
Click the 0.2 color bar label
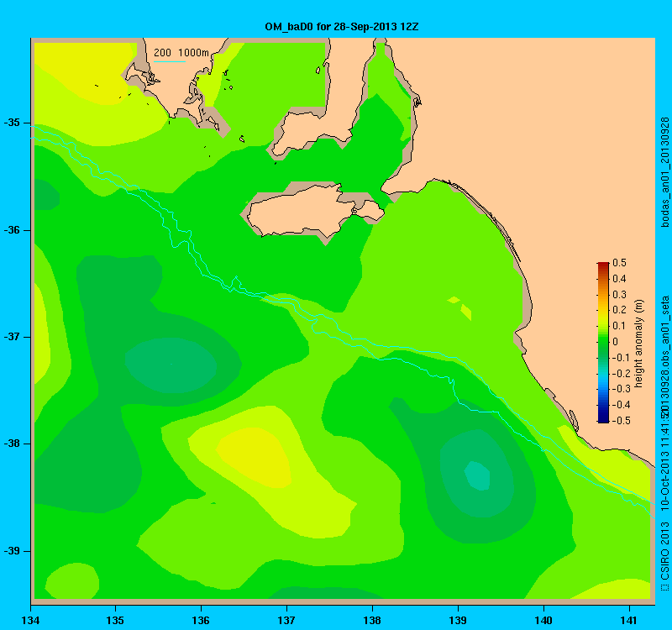(619, 310)
